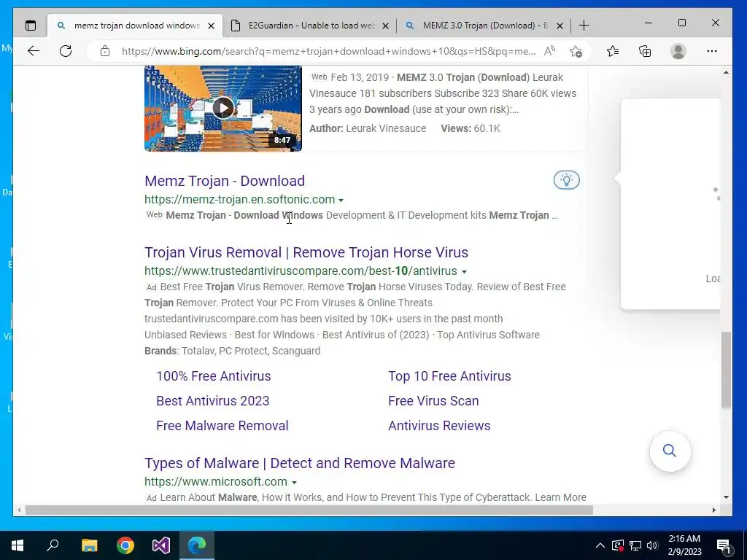Click the vertical scrollbar thumb
The height and width of the screenshot is (560, 747).
[x=726, y=370]
